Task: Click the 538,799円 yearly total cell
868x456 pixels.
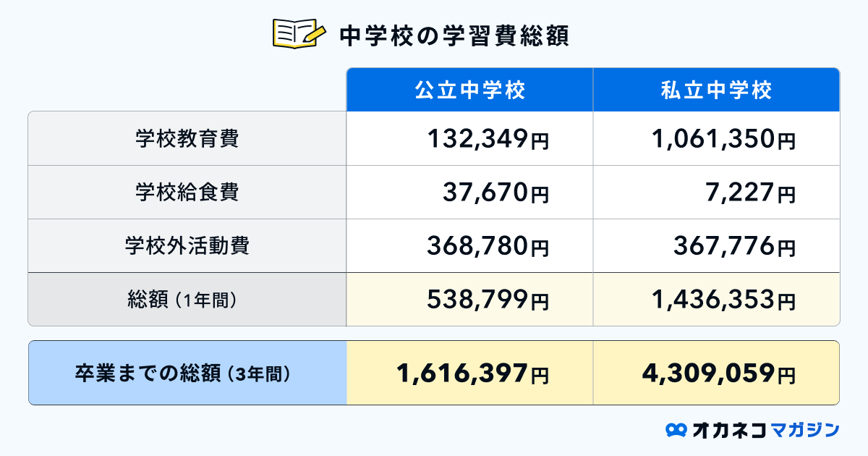Action: (488, 300)
